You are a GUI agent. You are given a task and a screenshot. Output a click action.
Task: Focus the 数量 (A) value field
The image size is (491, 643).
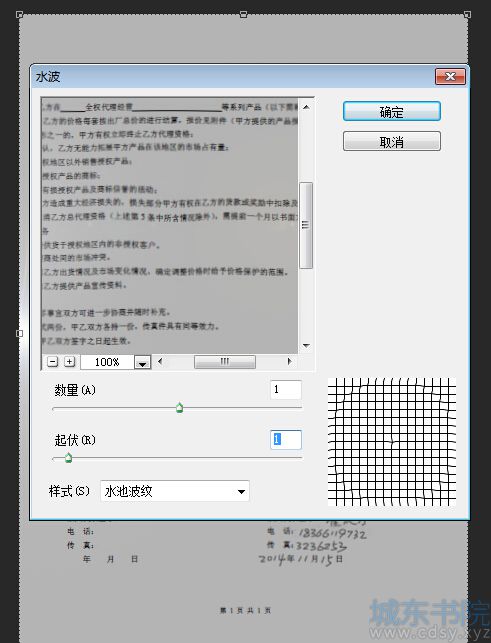point(286,390)
